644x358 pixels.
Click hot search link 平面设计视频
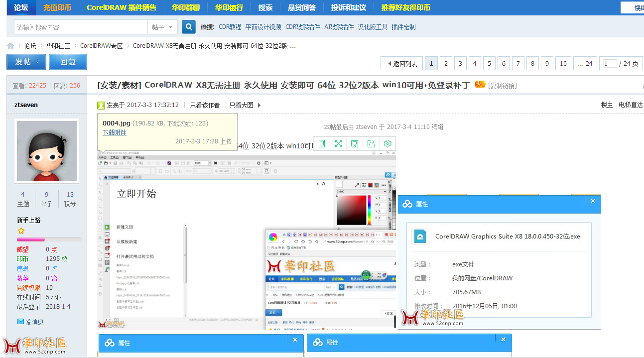[263, 27]
